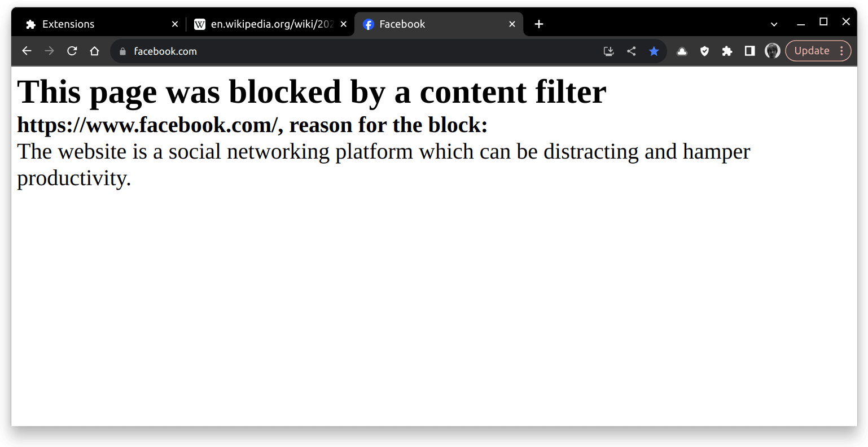The width and height of the screenshot is (868, 447).
Task: Expand the tab search chevron
Action: 774,24
